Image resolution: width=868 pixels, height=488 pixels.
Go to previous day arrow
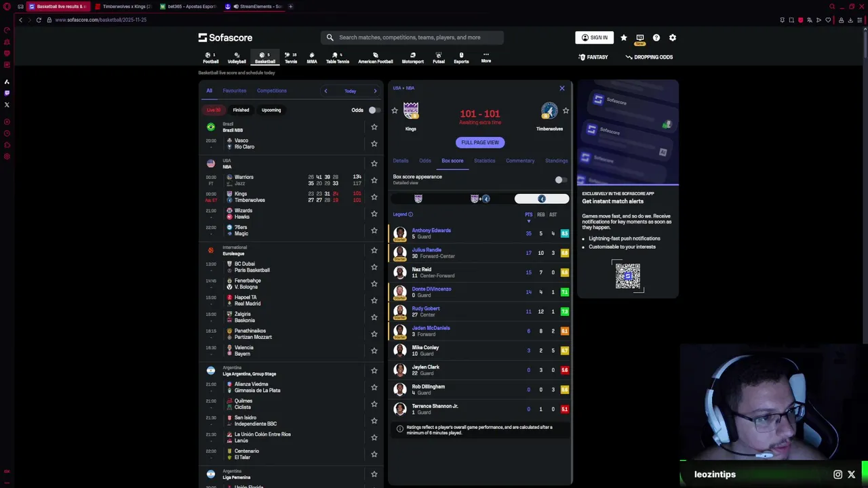(x=325, y=91)
